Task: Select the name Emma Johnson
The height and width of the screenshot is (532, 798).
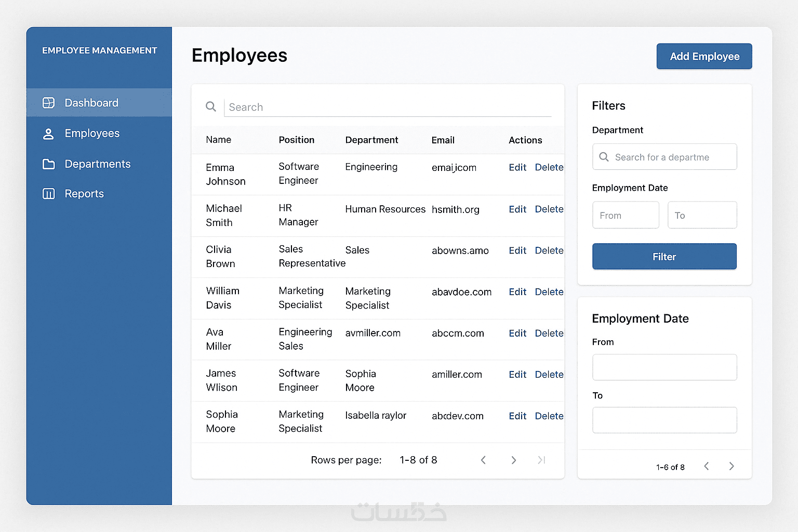Action: click(x=225, y=175)
